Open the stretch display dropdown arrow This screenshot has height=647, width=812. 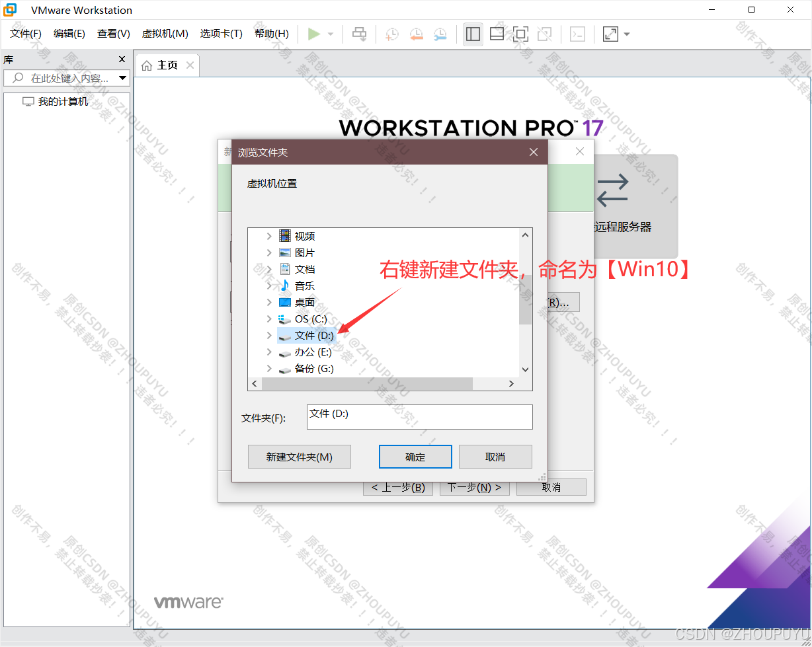pyautogui.click(x=627, y=34)
